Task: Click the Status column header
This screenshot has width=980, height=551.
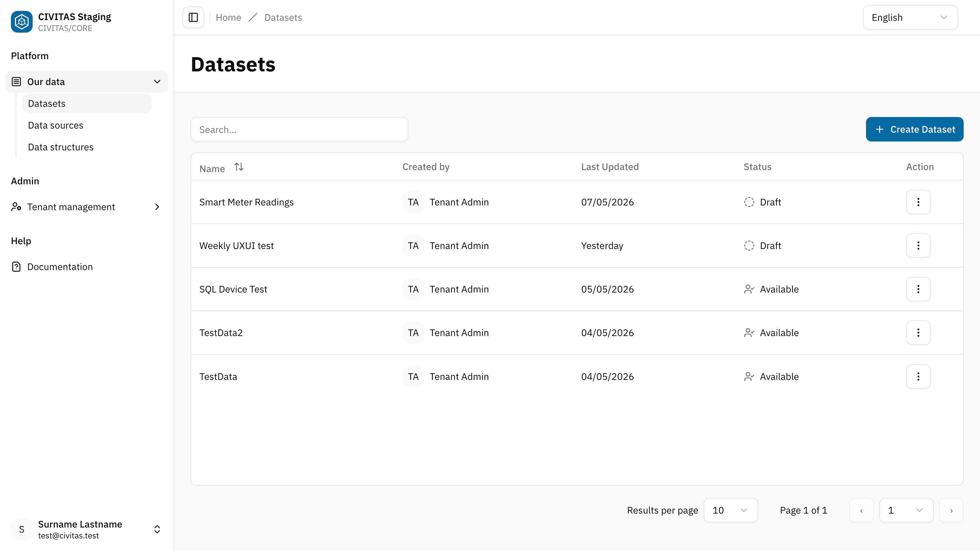Action: click(x=757, y=167)
